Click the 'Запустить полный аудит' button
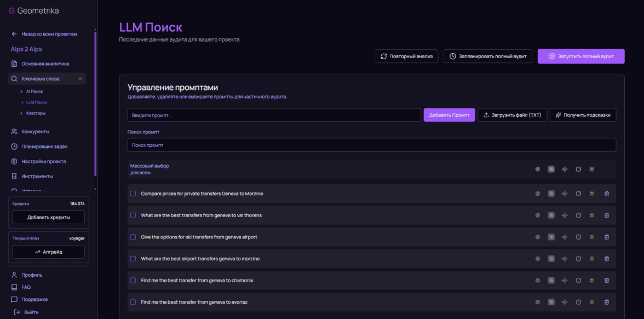 pos(580,56)
